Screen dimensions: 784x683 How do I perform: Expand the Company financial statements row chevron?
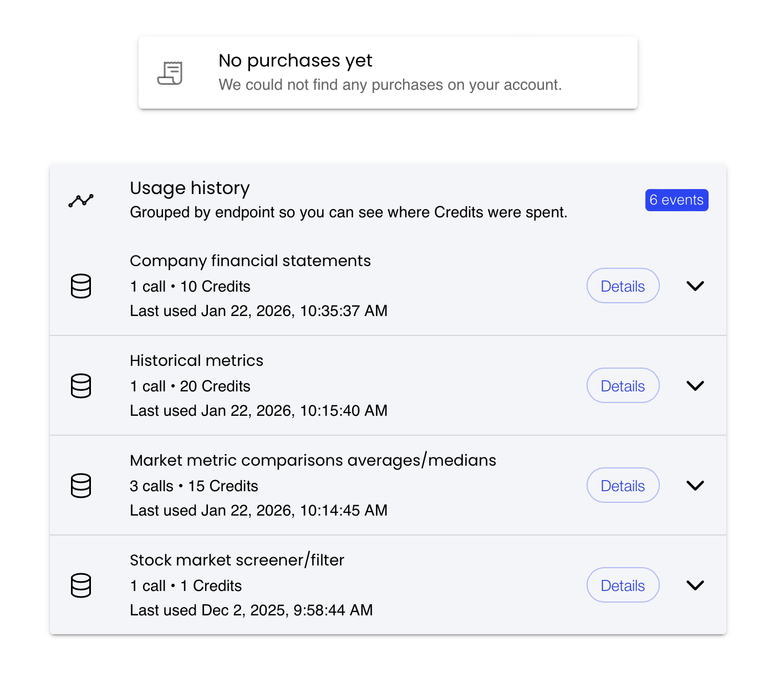(x=695, y=286)
